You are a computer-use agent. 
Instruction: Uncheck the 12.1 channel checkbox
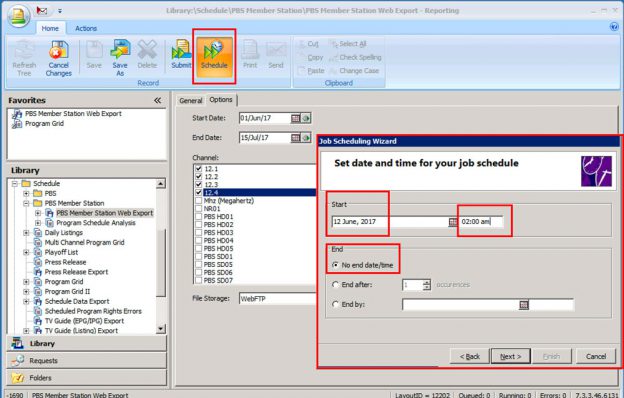199,169
